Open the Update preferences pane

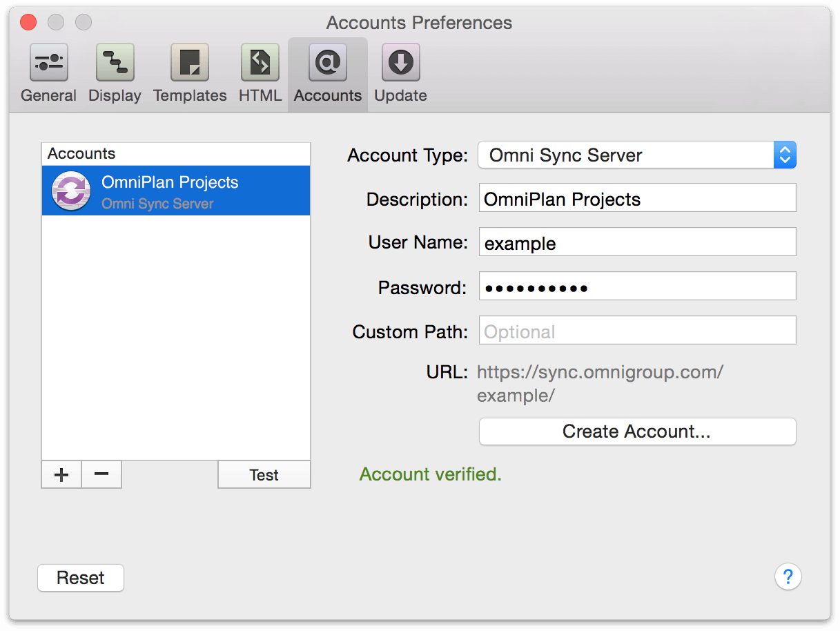[400, 72]
